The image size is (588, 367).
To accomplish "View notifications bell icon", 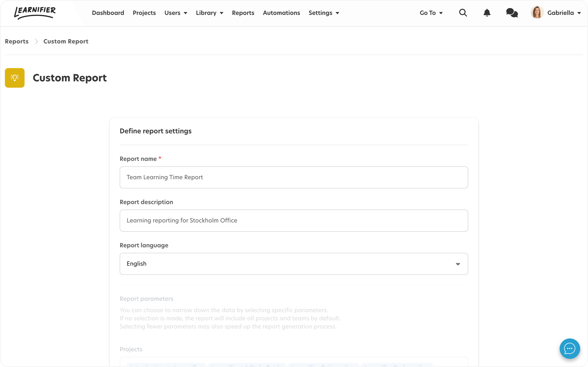I will click(x=487, y=13).
